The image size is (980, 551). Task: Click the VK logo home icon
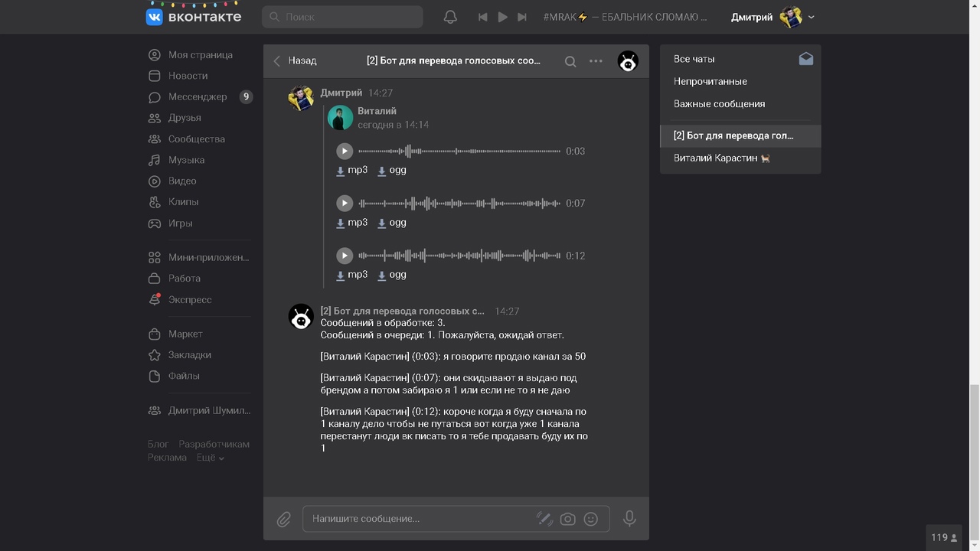point(155,17)
